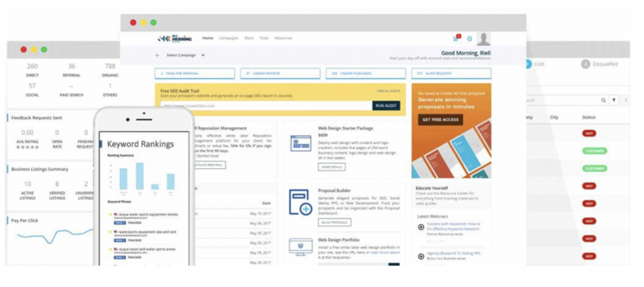Click the Pay Per Click heading

pos(25,220)
